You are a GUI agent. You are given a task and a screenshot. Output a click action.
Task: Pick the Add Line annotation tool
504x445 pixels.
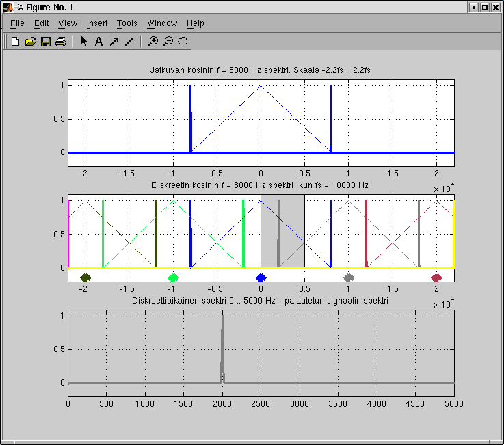coord(129,42)
